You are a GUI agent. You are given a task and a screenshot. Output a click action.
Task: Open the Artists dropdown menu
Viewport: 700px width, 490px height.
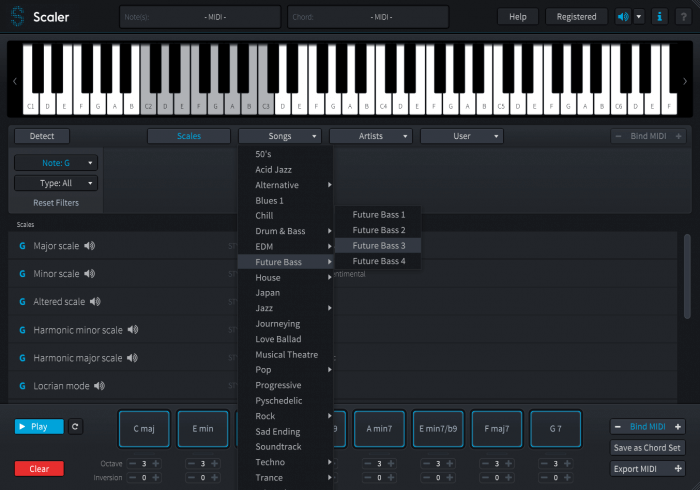pos(370,136)
